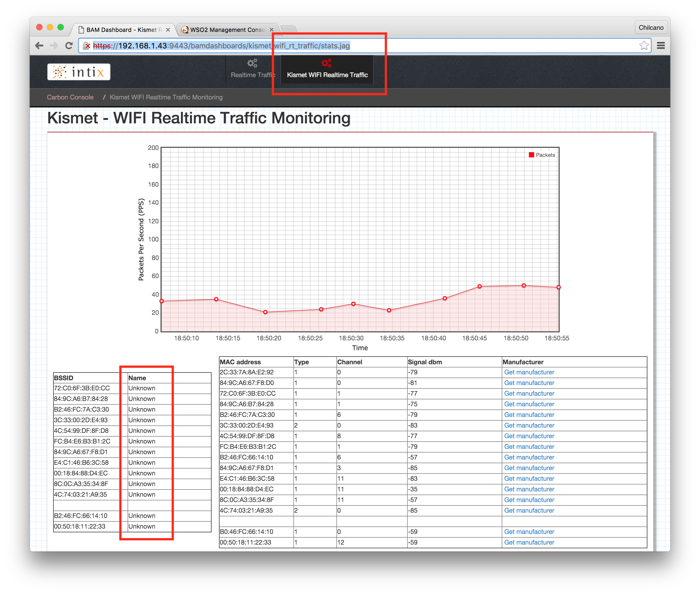Click the intix logo
This screenshot has width=700, height=594.
[x=79, y=72]
